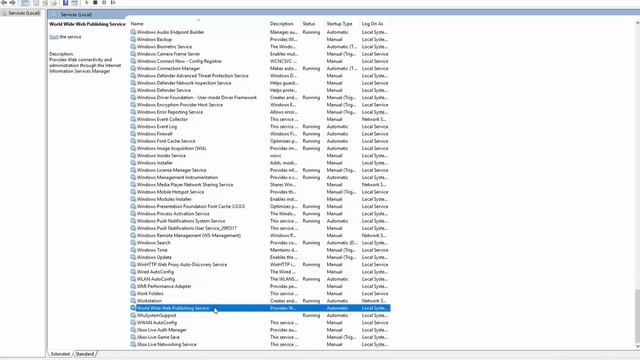Sort by the Startup Type column header
640x360 pixels.
coord(342,24)
